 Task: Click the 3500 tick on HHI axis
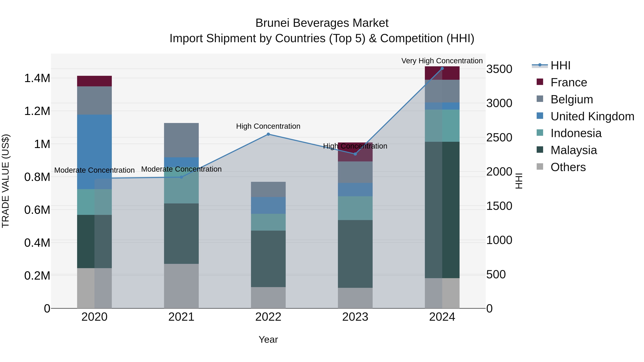tap(499, 69)
